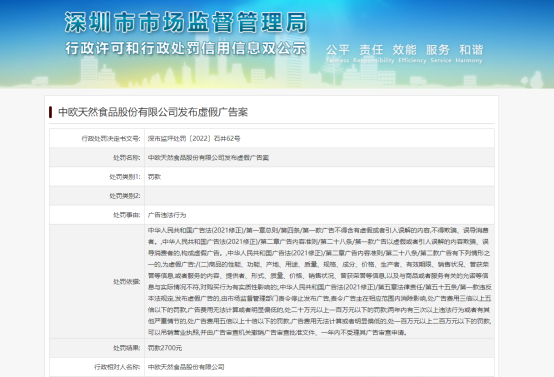This screenshot has height=377, width=554.
Task: Select the 处罚名称 value cell text
Action: click(x=208, y=158)
